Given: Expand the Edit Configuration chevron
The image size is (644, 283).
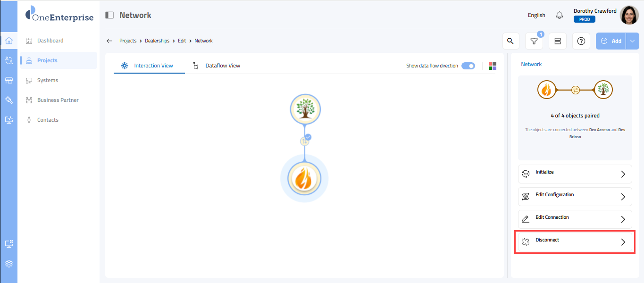Looking at the screenshot, I should pos(623,197).
